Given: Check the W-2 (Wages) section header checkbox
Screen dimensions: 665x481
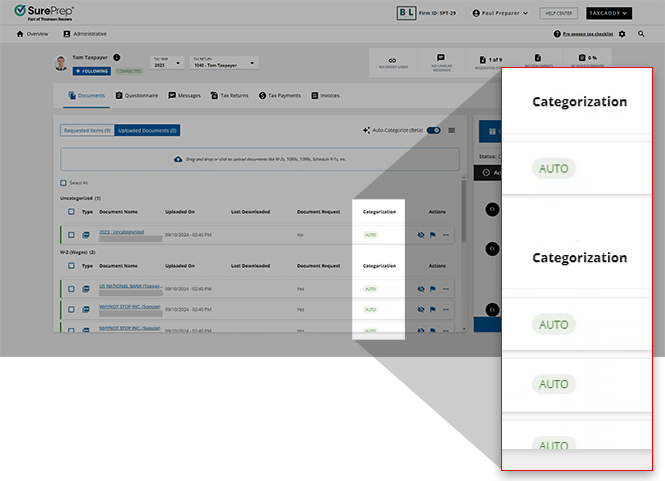Looking at the screenshot, I should [x=71, y=266].
